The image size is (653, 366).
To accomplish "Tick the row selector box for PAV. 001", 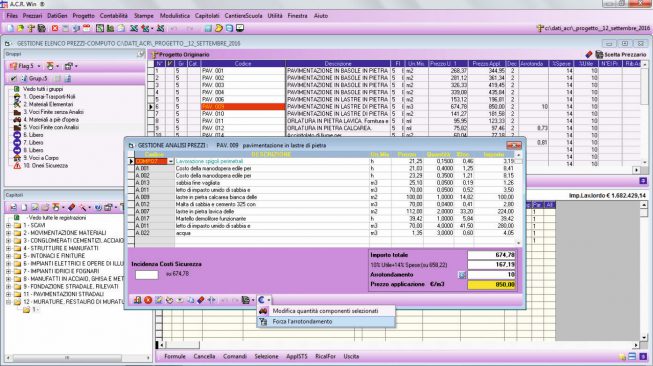I will 151,71.
